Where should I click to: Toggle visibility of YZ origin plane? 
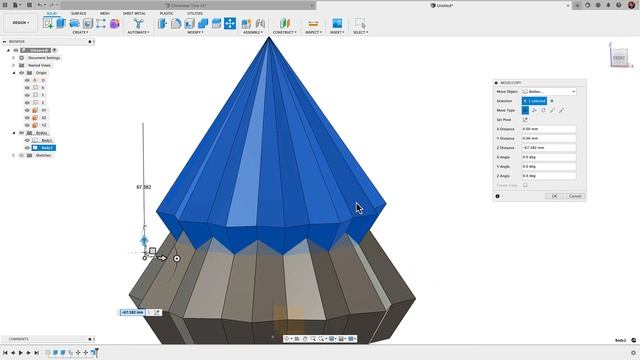pos(27,125)
